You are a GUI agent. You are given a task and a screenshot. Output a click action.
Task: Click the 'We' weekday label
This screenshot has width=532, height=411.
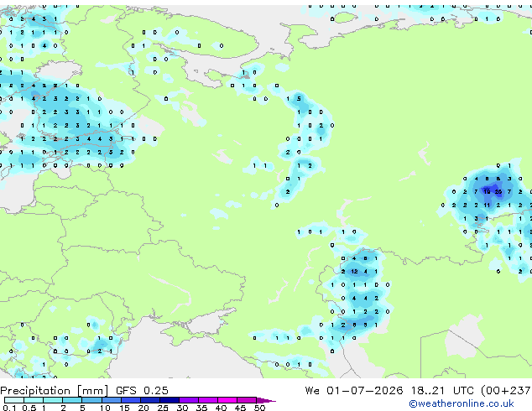click(312, 391)
